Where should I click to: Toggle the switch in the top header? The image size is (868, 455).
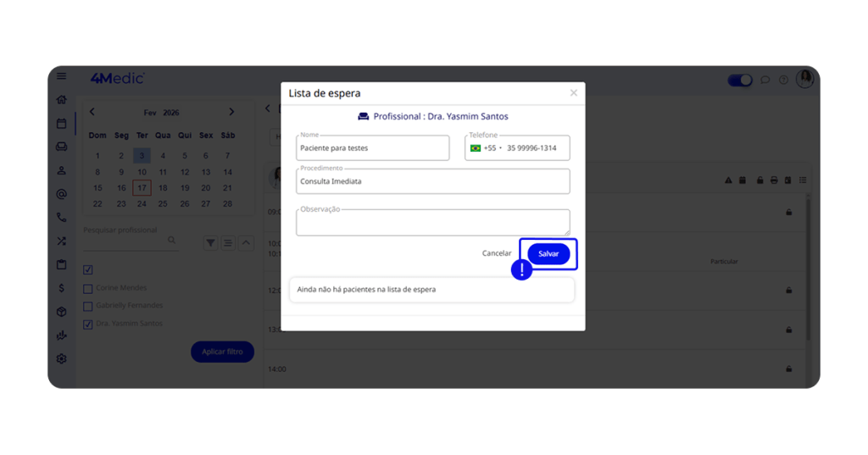click(x=740, y=80)
